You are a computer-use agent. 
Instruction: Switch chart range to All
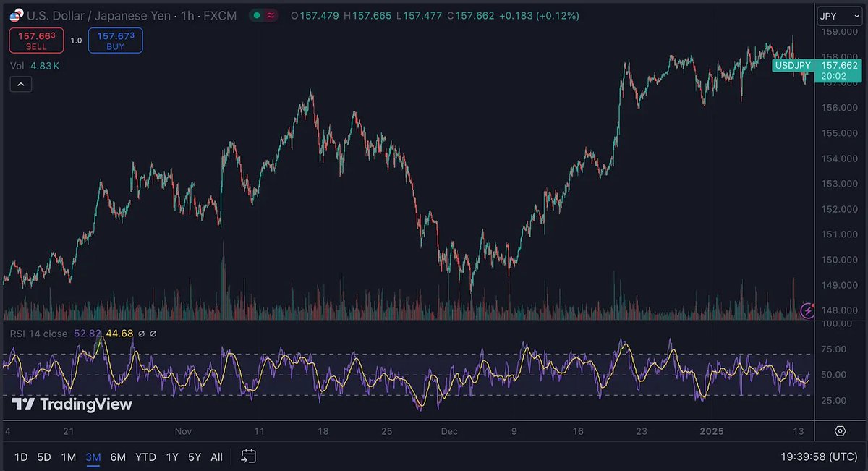click(x=216, y=457)
